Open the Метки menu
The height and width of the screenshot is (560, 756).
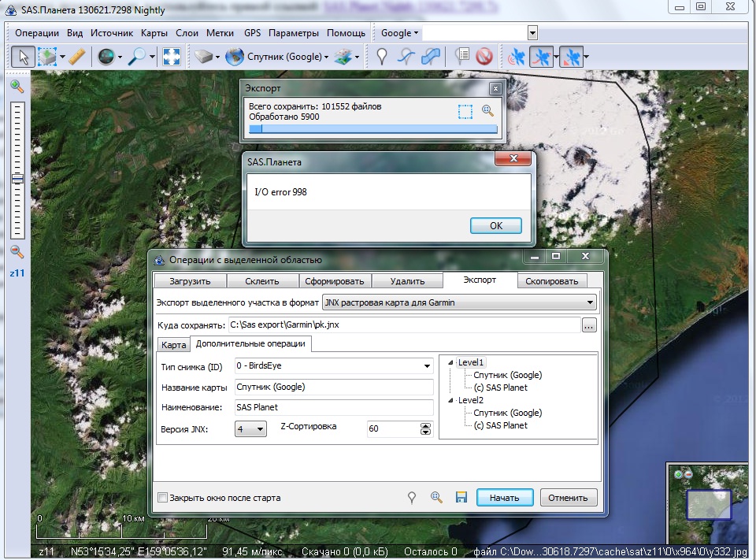click(x=220, y=33)
